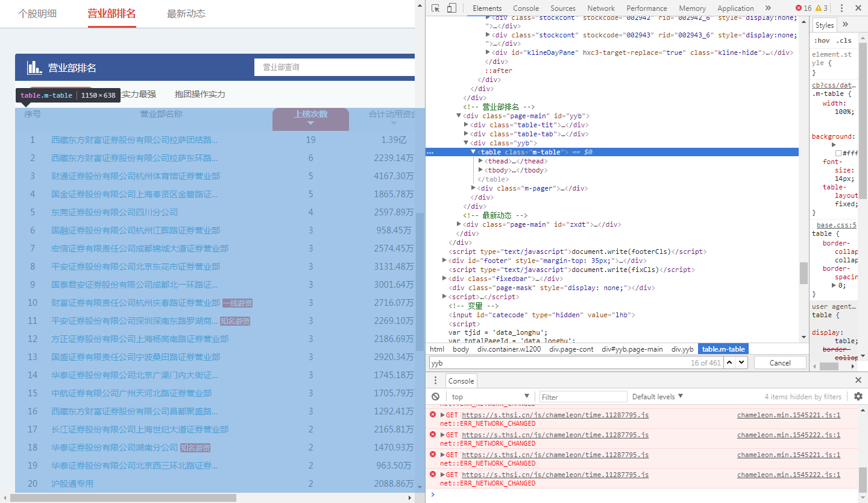Expand the div table-tit node
The height and width of the screenshot is (503, 868).
466,125
